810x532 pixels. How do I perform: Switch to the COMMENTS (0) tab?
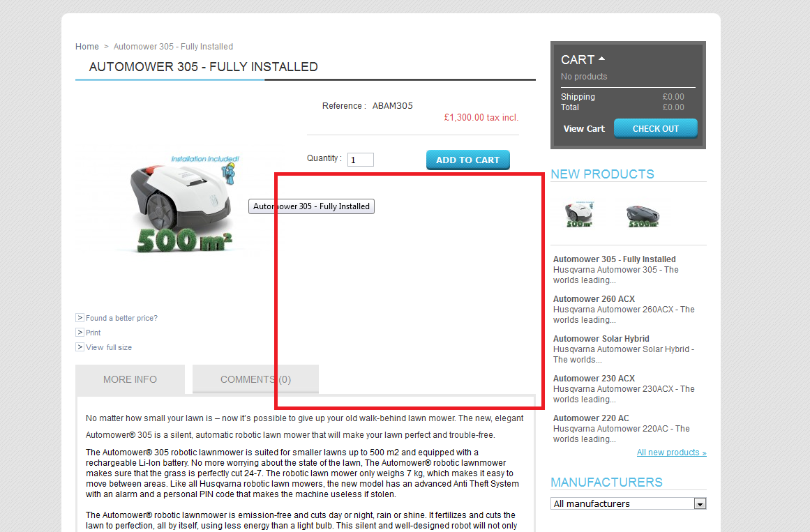click(x=256, y=379)
